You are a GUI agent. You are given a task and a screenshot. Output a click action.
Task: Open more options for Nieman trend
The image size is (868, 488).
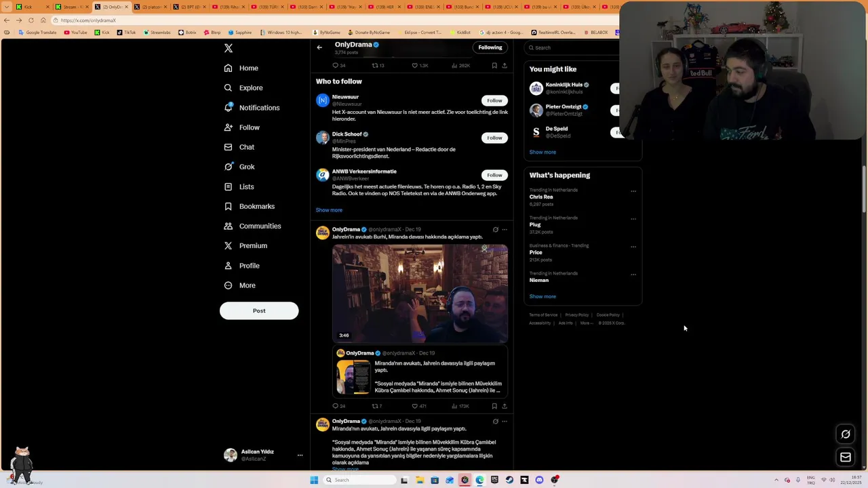click(633, 274)
